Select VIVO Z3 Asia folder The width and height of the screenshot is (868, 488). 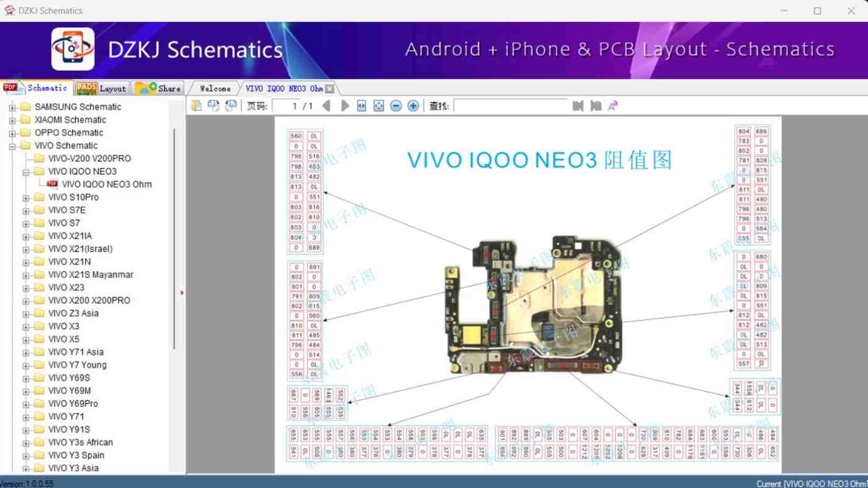(x=73, y=313)
